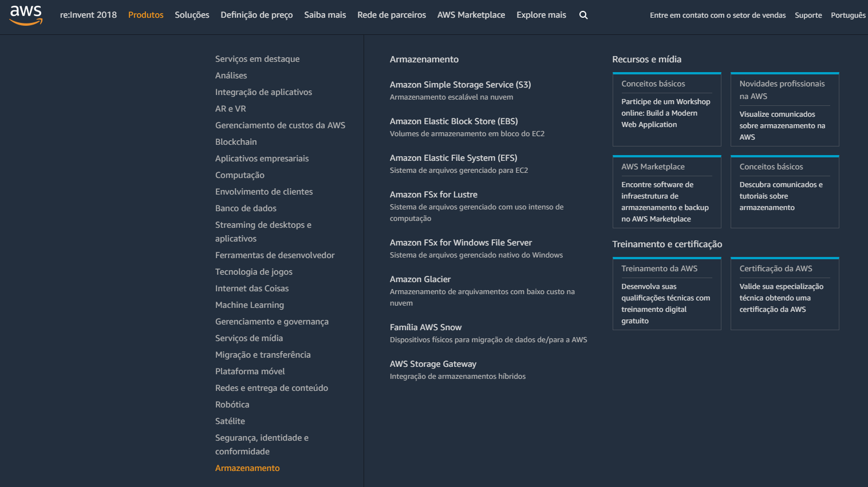Screen dimensions: 868x487
Task: Select Banco de dados category
Action: point(246,208)
